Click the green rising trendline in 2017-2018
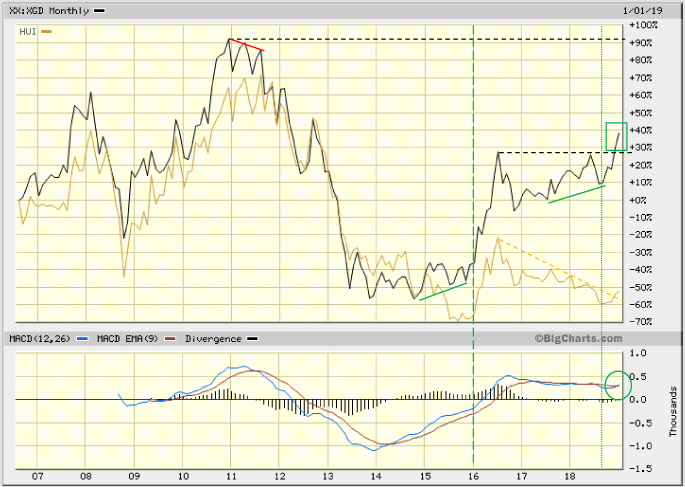 coord(577,193)
